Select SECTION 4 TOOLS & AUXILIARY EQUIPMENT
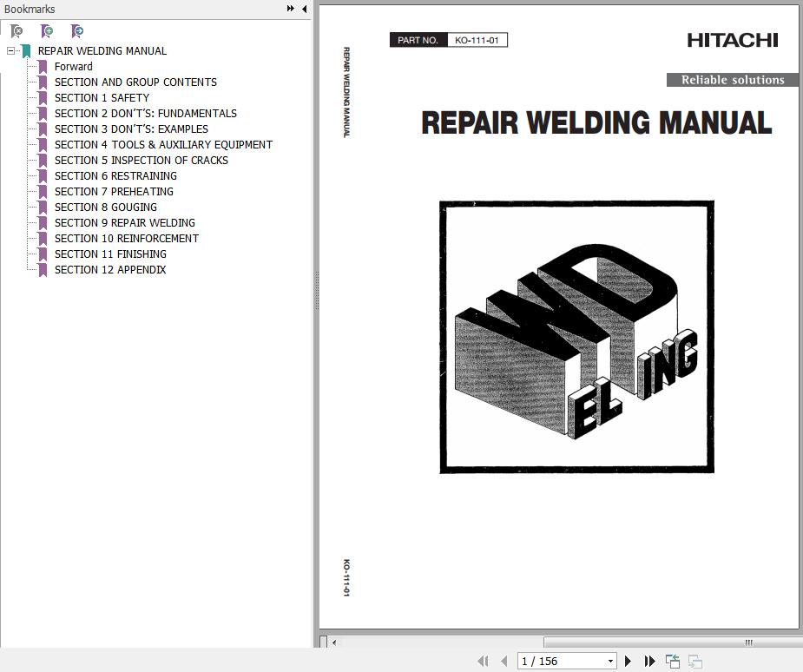This screenshot has width=803, height=672. pyautogui.click(x=163, y=144)
